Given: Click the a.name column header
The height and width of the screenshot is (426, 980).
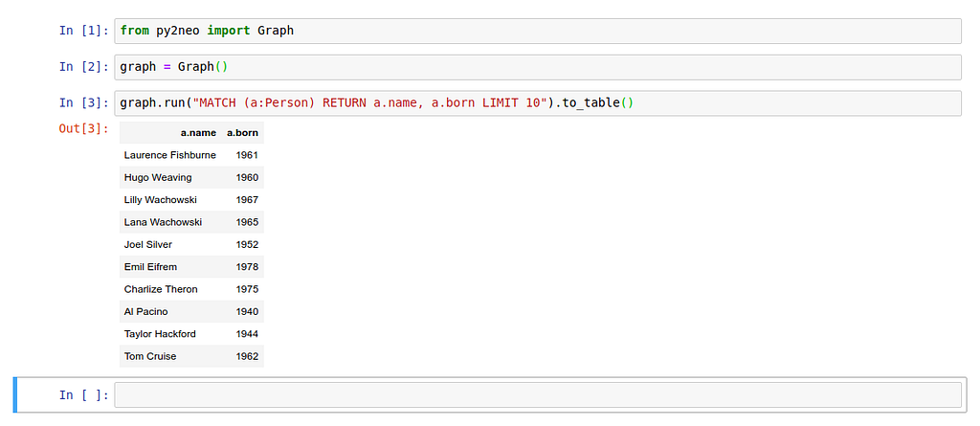Looking at the screenshot, I should pos(198,133).
